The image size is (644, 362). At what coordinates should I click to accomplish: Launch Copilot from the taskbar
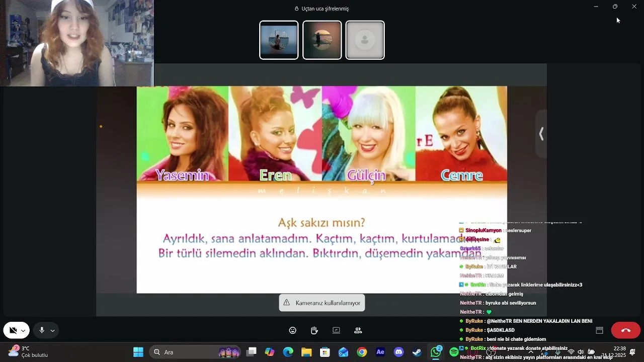coord(270,352)
